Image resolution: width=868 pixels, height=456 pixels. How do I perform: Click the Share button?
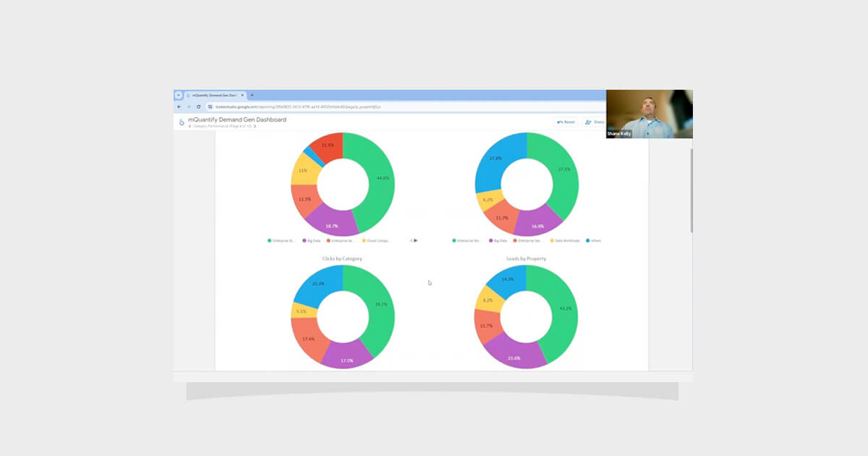(595, 122)
